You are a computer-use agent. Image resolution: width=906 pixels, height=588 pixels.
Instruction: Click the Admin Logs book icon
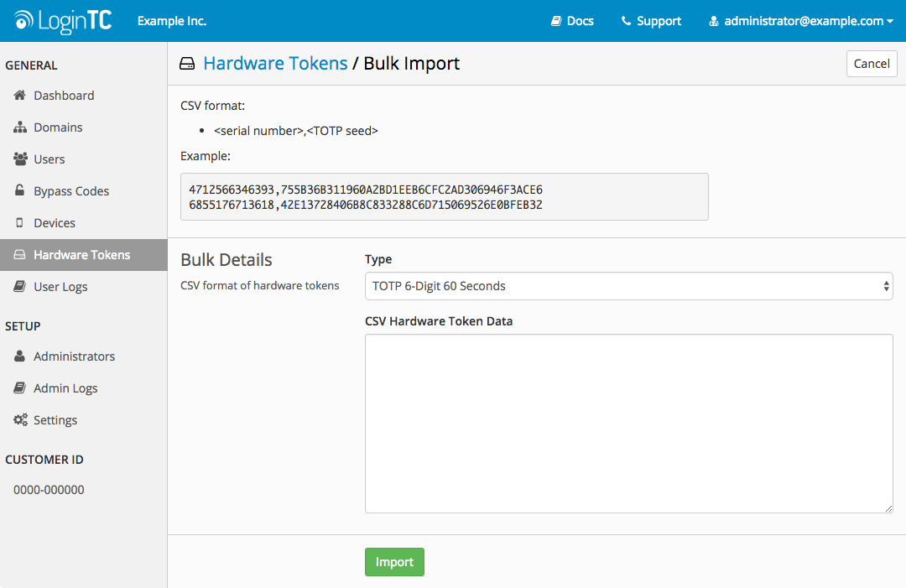point(19,388)
